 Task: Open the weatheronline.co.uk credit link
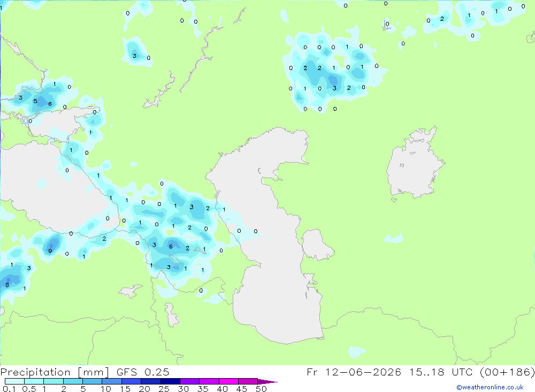click(490, 387)
